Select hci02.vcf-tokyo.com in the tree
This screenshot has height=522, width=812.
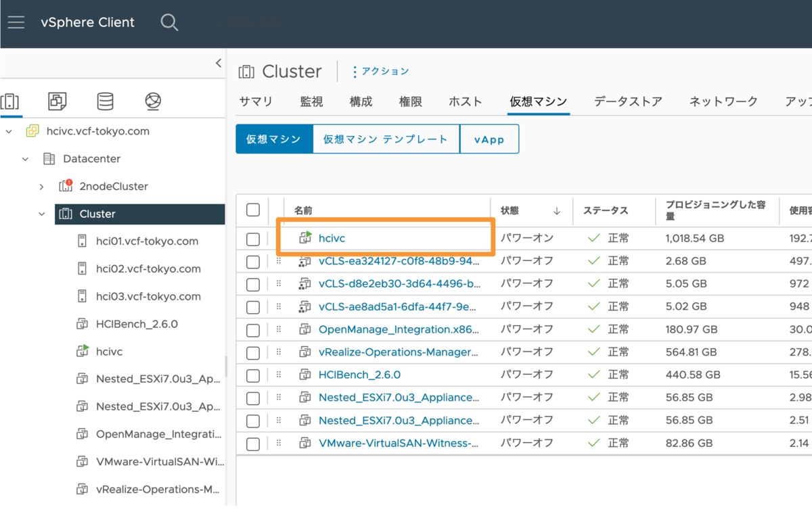point(148,269)
